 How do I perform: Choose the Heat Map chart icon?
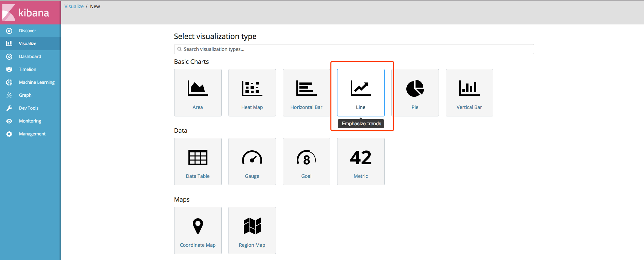coord(252,88)
